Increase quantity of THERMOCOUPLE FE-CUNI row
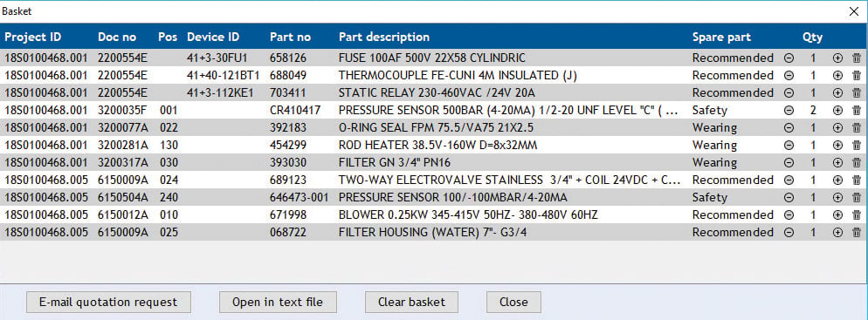Image resolution: width=868 pixels, height=320 pixels. click(837, 75)
